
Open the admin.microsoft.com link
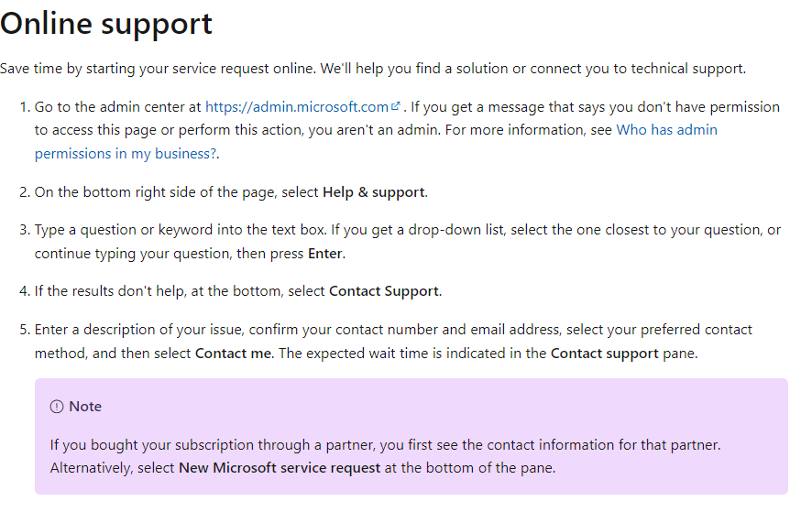(x=297, y=107)
